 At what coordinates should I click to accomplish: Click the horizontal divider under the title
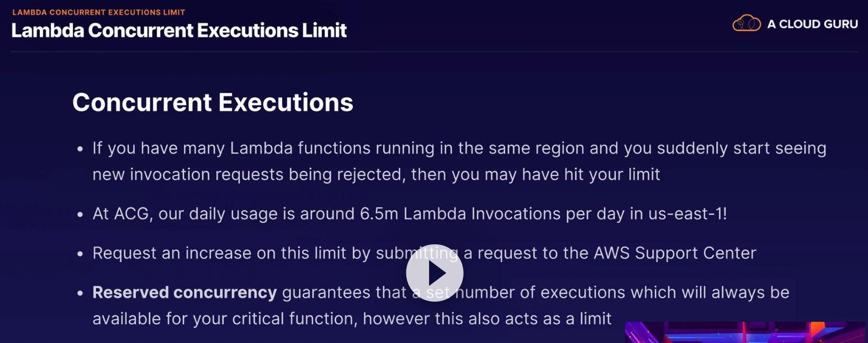click(x=434, y=52)
